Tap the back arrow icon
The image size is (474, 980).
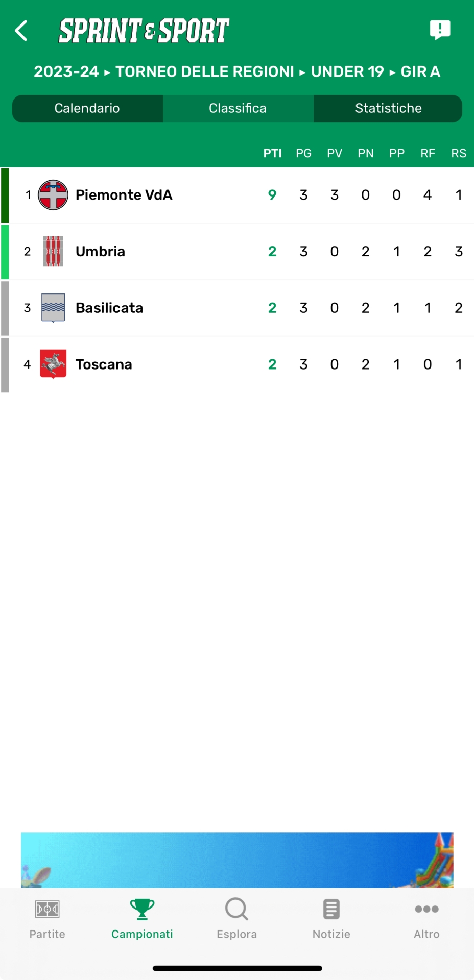pyautogui.click(x=21, y=31)
